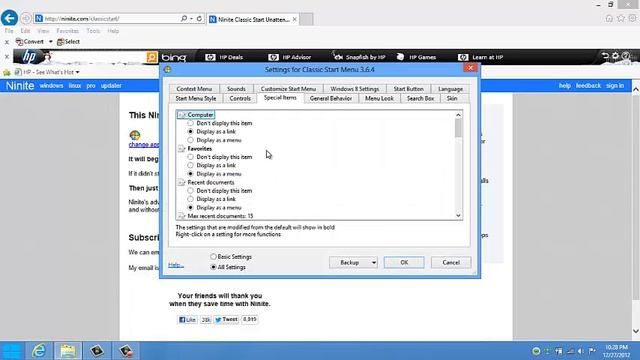Click the HP logo in the toolbar

29,57
